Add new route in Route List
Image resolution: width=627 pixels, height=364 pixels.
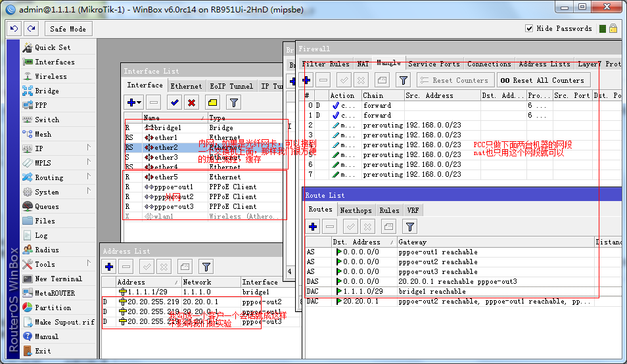tap(313, 227)
